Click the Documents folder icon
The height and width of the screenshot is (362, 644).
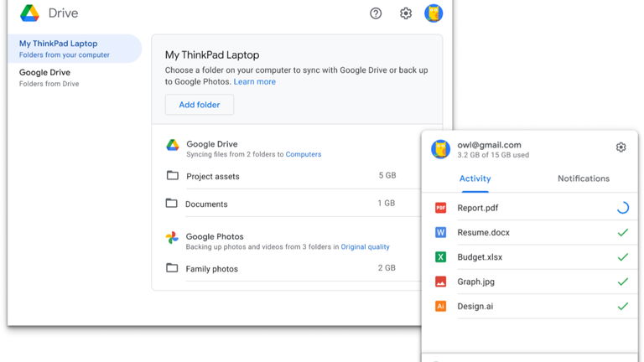pos(171,203)
